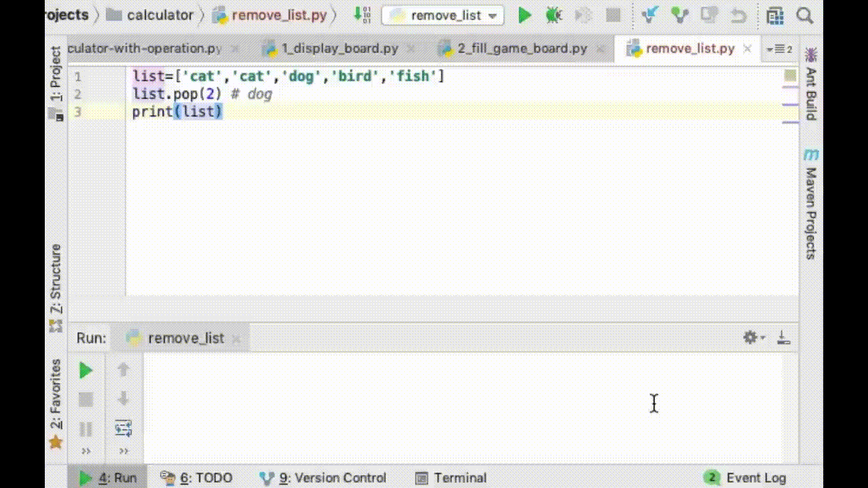Open Search Everywhere with the magnifier icon
This screenshot has width=868, height=488.
point(804,15)
